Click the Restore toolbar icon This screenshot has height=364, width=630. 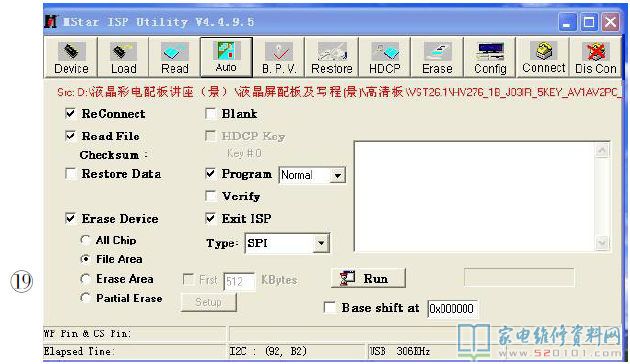click(x=332, y=51)
